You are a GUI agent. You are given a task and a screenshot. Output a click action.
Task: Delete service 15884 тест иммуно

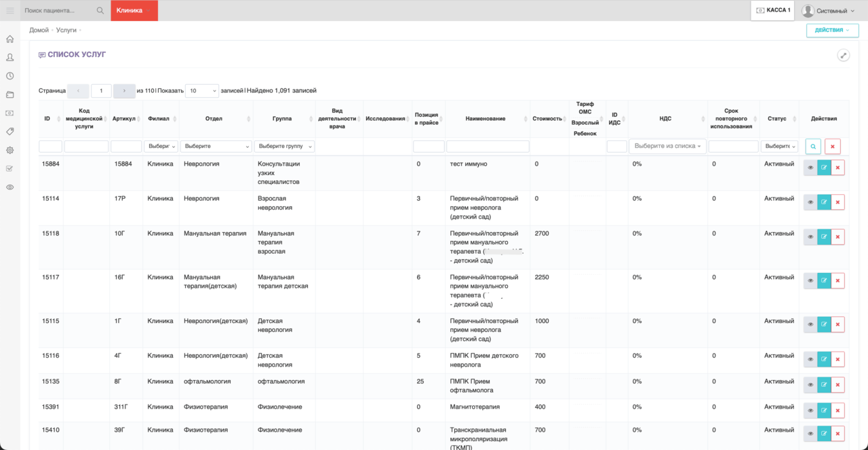pyautogui.click(x=838, y=168)
